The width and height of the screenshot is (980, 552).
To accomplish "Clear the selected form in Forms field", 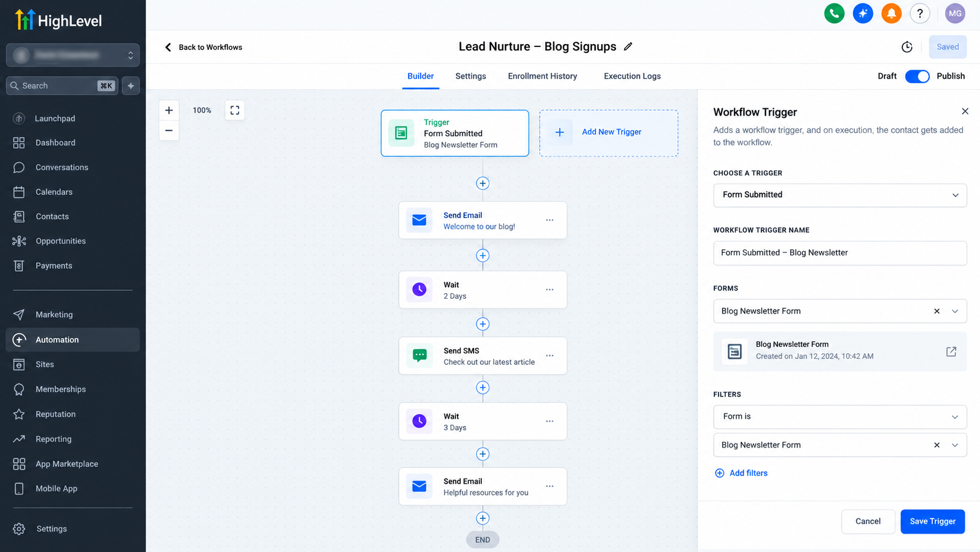I will 937,311.
